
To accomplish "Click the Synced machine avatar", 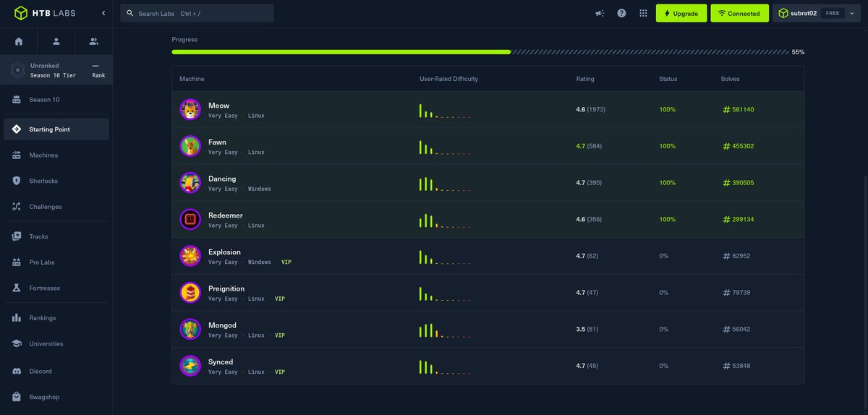I will click(x=190, y=366).
